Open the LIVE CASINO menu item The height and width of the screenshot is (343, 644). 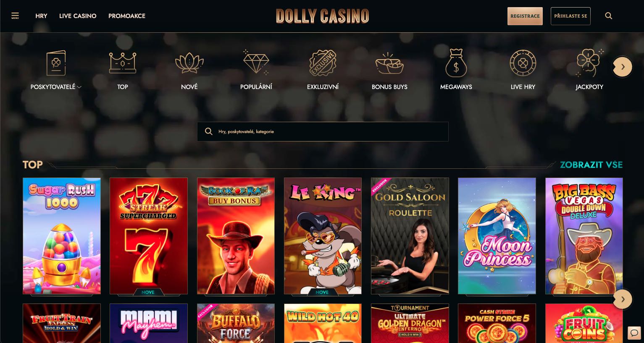point(78,16)
